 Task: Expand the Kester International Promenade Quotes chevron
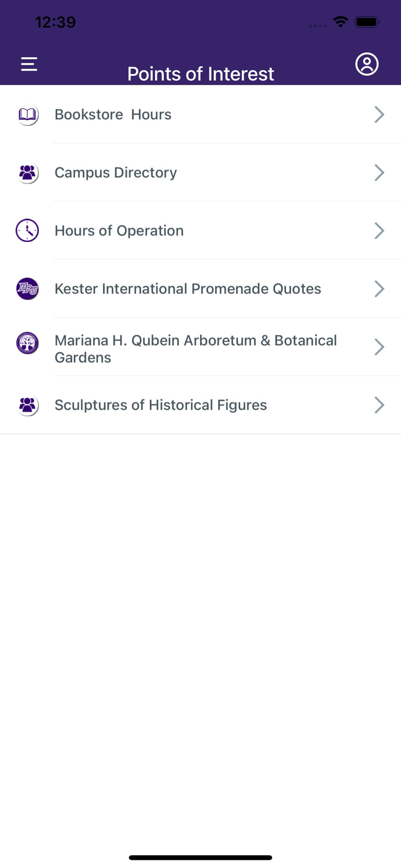(380, 288)
